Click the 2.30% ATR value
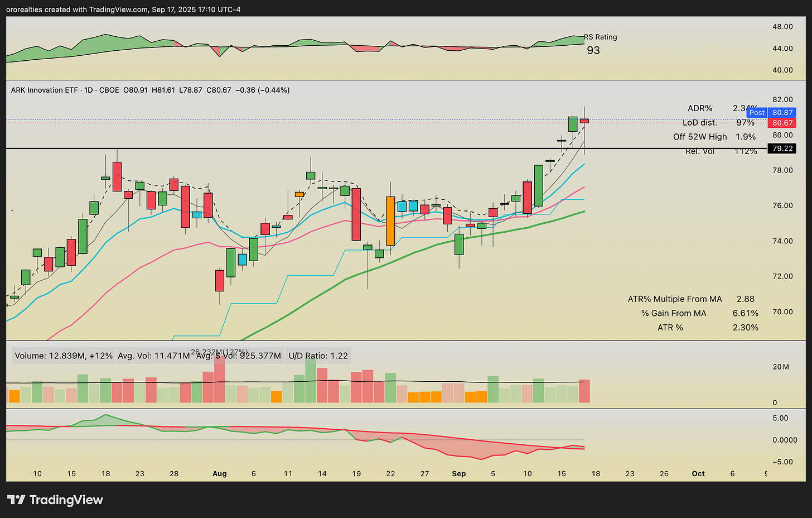 tap(746, 328)
